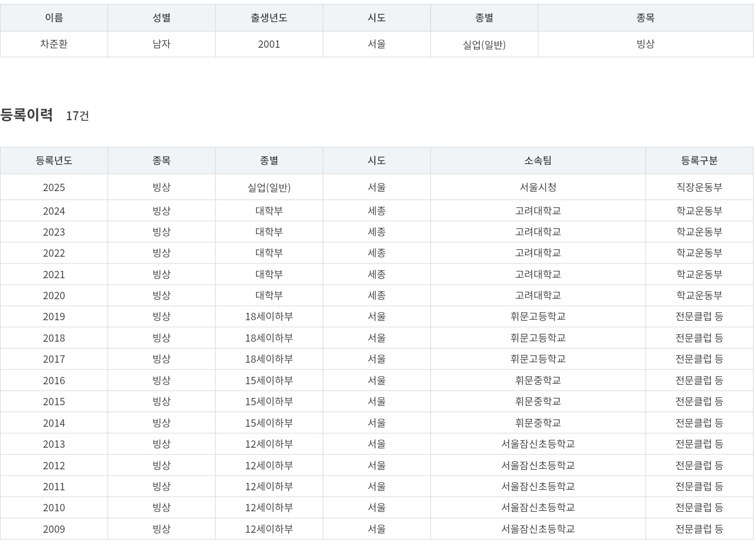Select the 2025 registration year cell
The height and width of the screenshot is (548, 756).
pyautogui.click(x=54, y=187)
